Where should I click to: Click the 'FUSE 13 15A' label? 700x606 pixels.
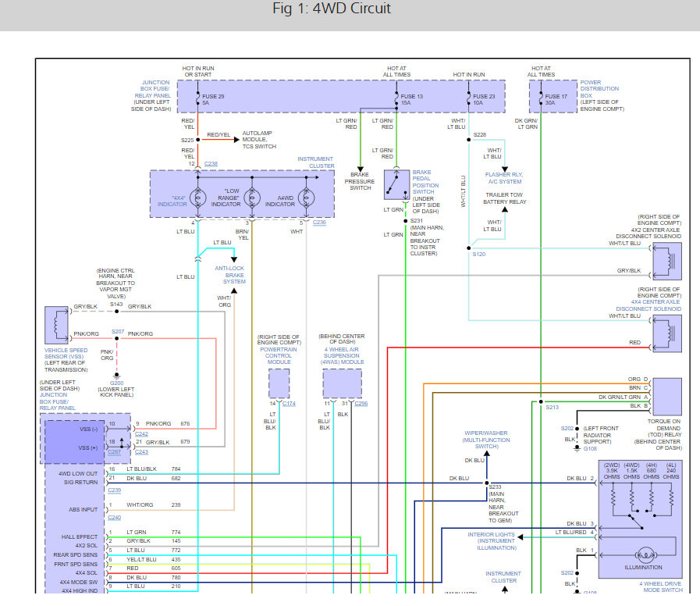(411, 100)
